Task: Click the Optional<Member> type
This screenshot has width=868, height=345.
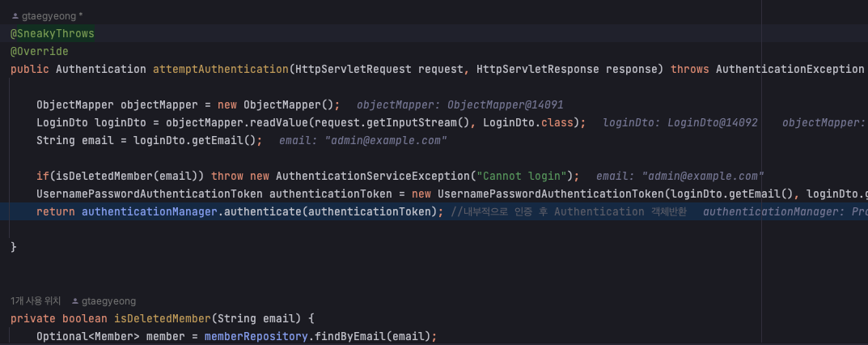Action: point(88,337)
